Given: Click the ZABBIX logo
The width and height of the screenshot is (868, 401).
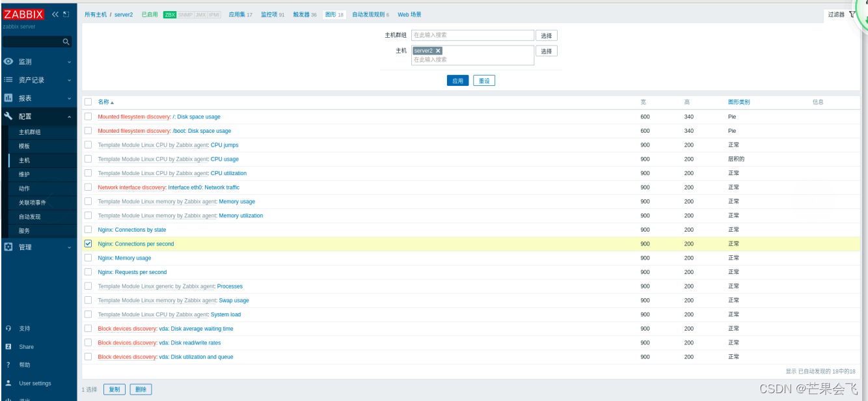Looking at the screenshot, I should coord(23,14).
